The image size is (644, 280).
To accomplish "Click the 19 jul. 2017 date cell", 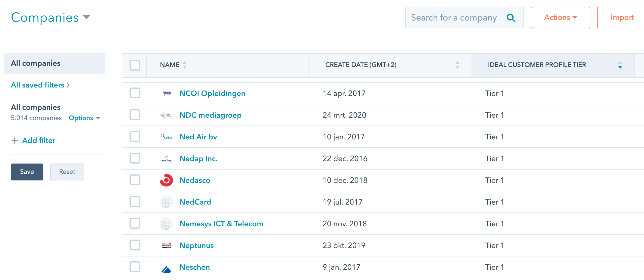I will pyautogui.click(x=342, y=202).
